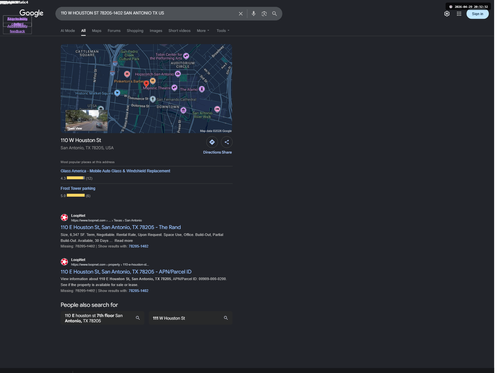Image resolution: width=500 pixels, height=373 pixels.
Task: Open the Google apps grid icon
Action: tap(459, 14)
